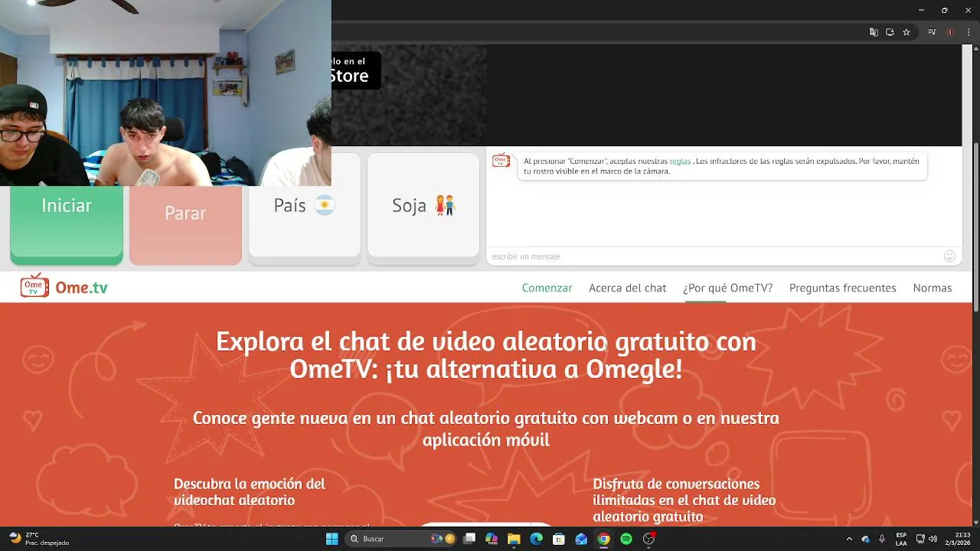This screenshot has height=551, width=980.
Task: Click the install app icon in address bar
Action: click(890, 32)
